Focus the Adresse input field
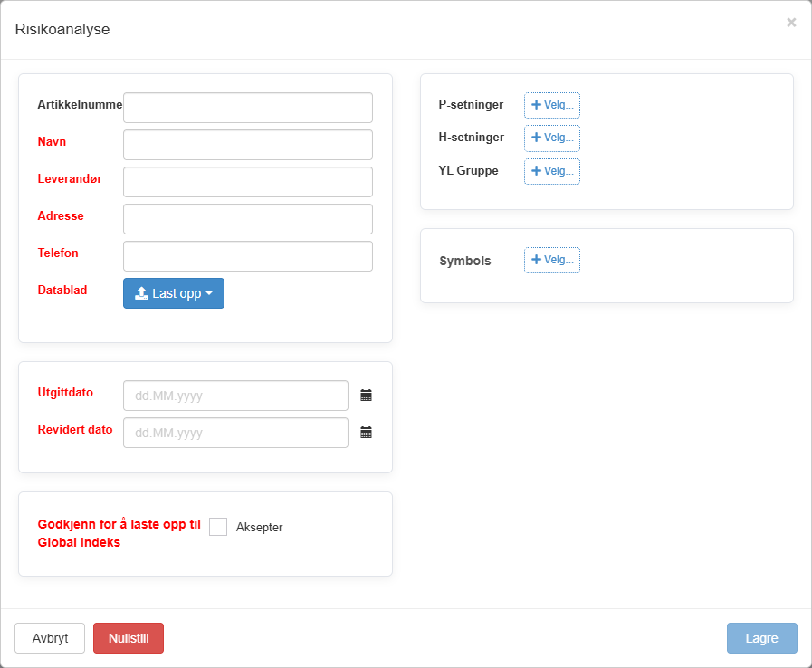 pyautogui.click(x=248, y=219)
